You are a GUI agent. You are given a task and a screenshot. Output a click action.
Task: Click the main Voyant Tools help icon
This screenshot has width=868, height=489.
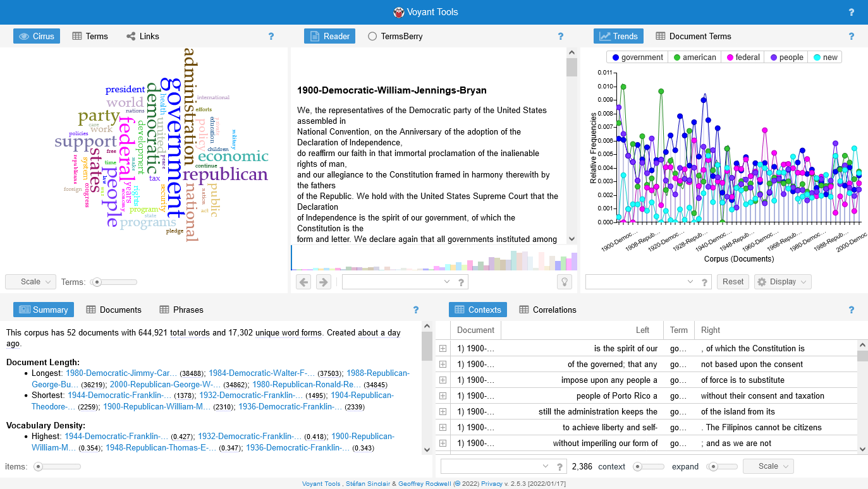(x=851, y=12)
